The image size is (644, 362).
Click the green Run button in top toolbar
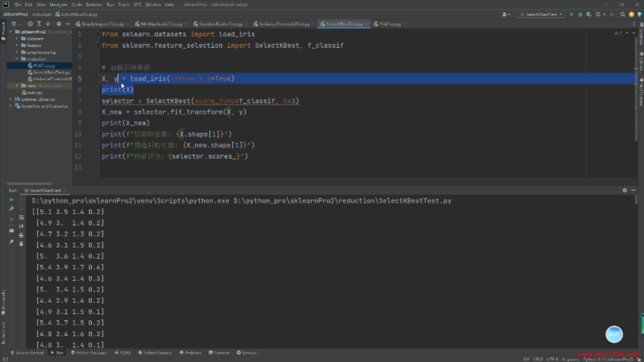point(572,14)
